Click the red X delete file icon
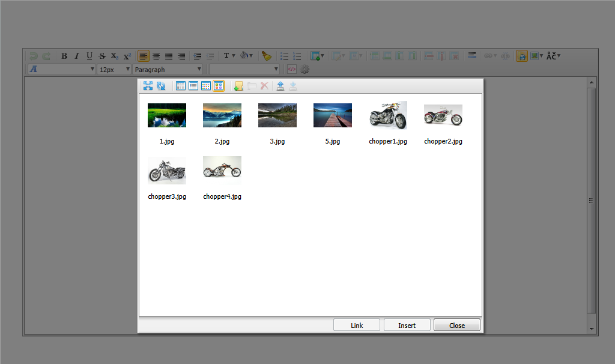 [264, 86]
